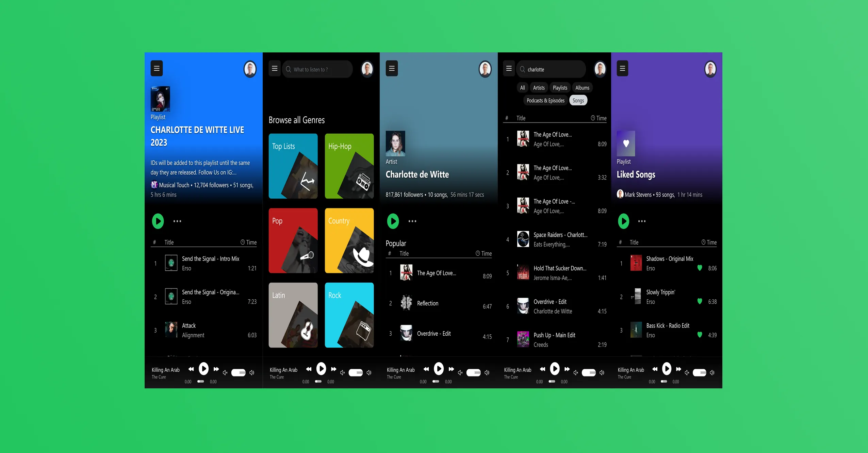Select 'Space Raiders - Charlott...' search result
Screen dimensions: 868x453
555,239
